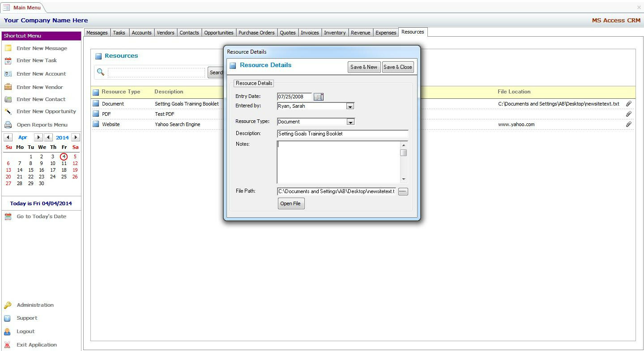Image resolution: width=644 pixels, height=351 pixels.
Task: Click the Administration link
Action: pyautogui.click(x=35, y=305)
